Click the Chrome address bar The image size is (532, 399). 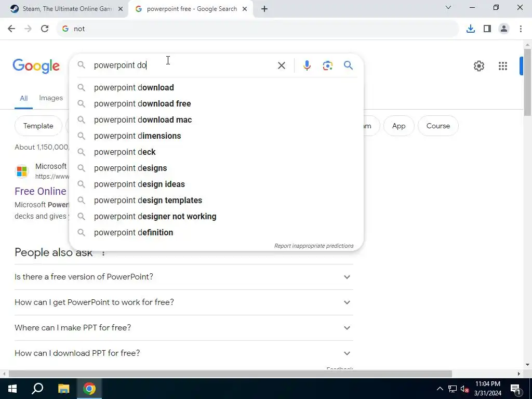[x=258, y=29]
